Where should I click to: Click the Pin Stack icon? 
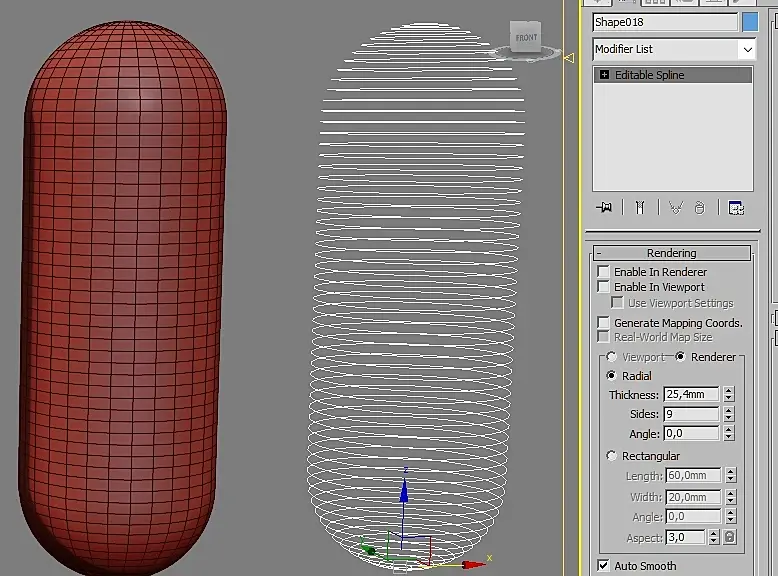coord(604,207)
